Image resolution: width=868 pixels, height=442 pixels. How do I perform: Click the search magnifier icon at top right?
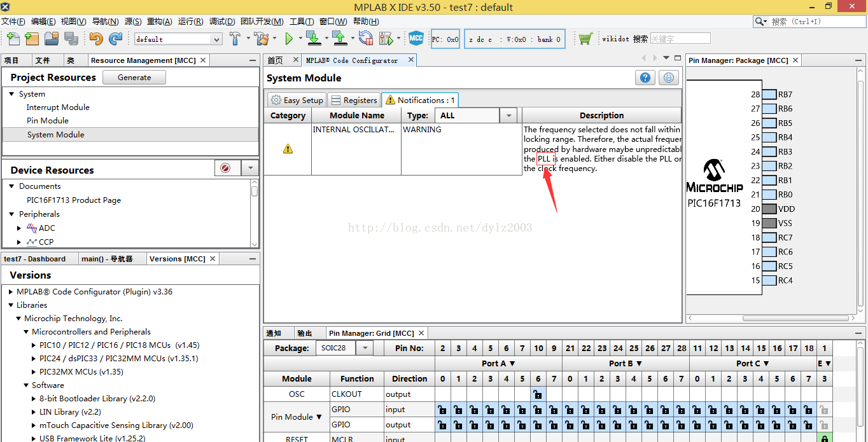click(x=760, y=21)
